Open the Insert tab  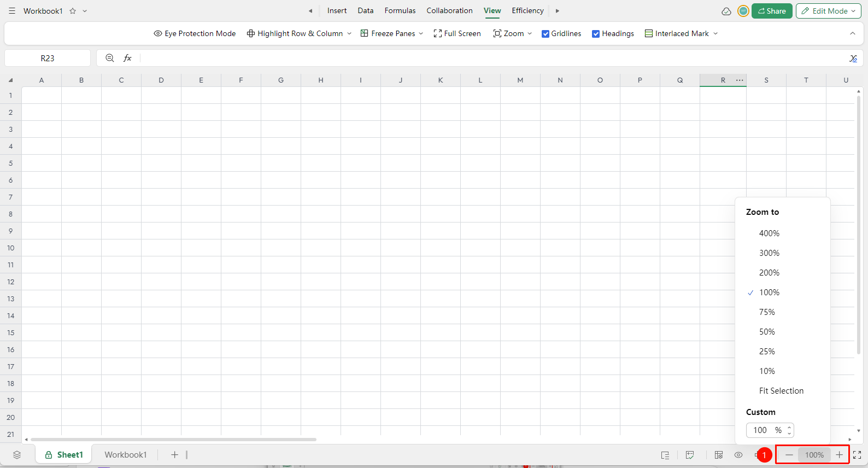(x=337, y=11)
